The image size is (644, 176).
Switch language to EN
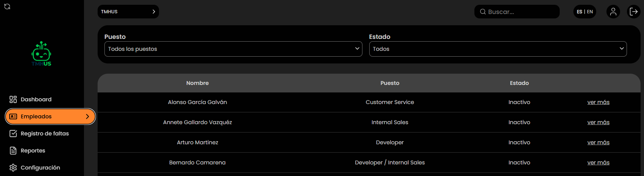590,12
